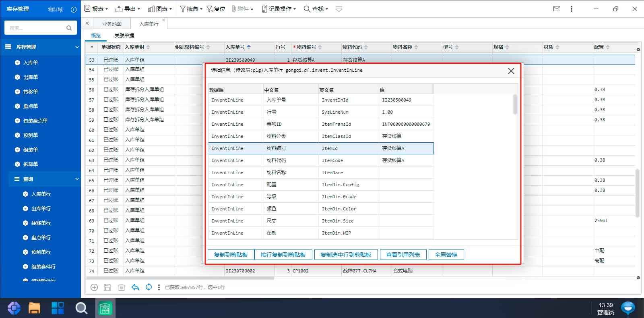Click the refresh icon in footer
This screenshot has width=644, height=318.
click(149, 287)
